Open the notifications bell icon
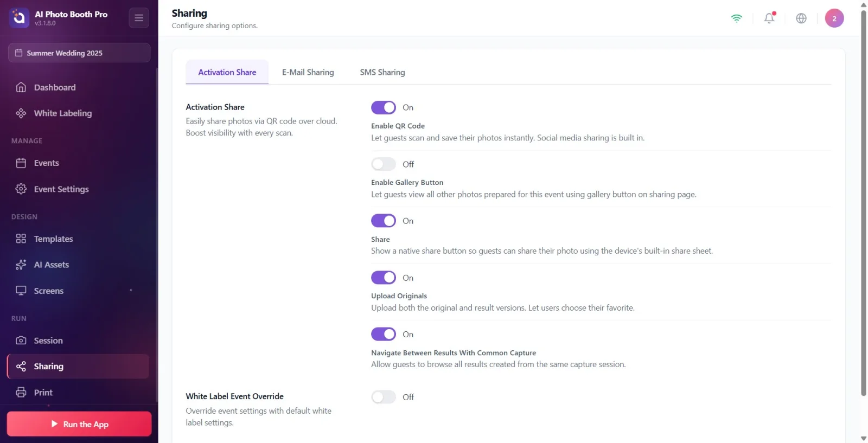Viewport: 868px width, 443px height. pyautogui.click(x=769, y=18)
